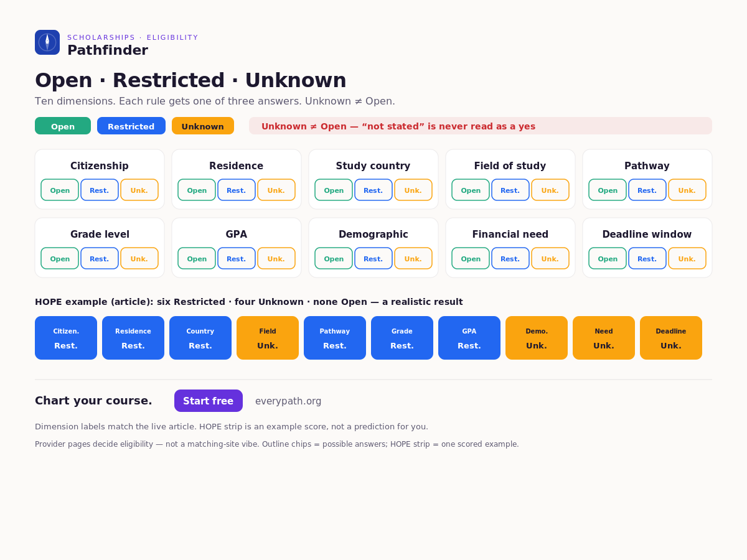Choose Rest. under GPA
Viewport: 747px width, 560px height.
tap(237, 258)
